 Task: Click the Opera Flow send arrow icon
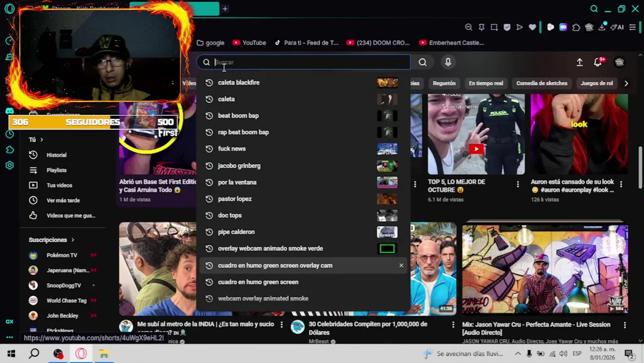point(520,27)
